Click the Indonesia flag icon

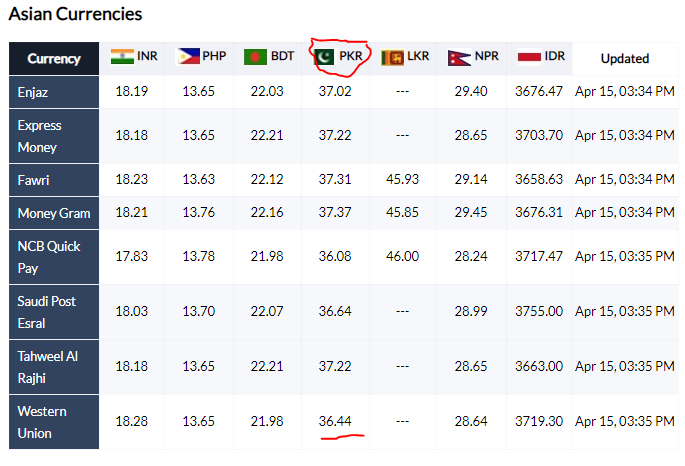(529, 57)
